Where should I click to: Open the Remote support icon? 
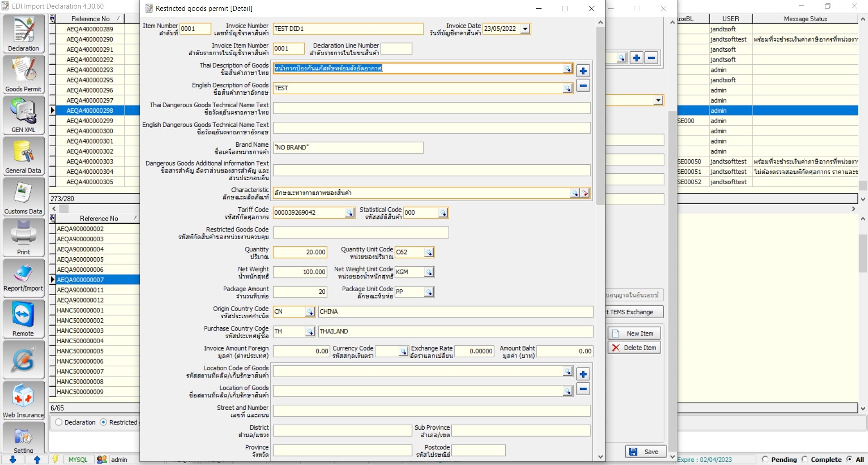24,319
